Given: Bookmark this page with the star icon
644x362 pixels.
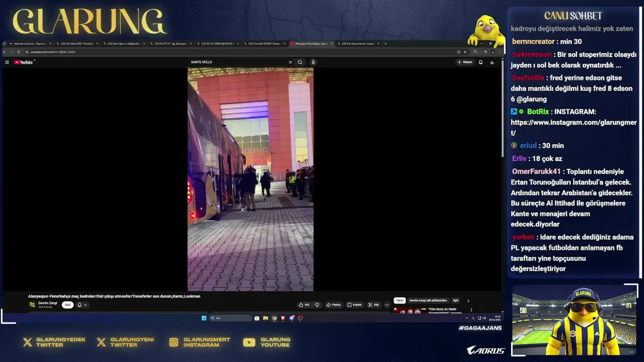Looking at the screenshot, I should (465, 52).
